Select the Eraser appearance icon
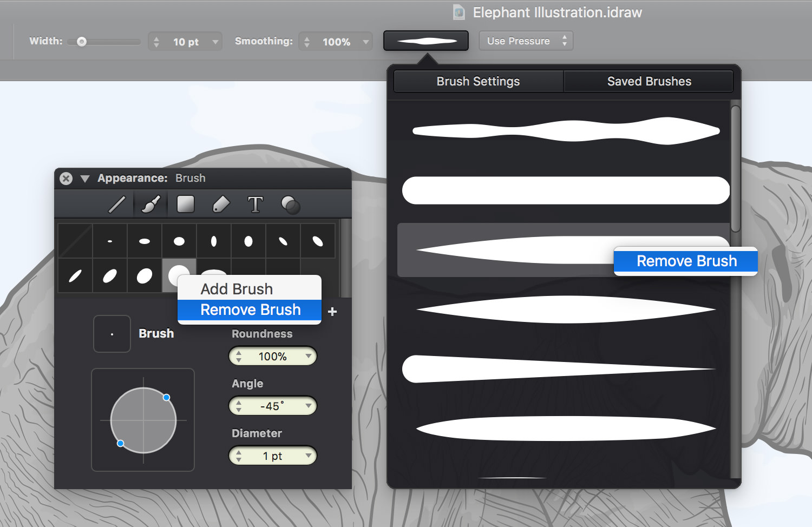Viewport: 812px width, 527px height. click(221, 205)
